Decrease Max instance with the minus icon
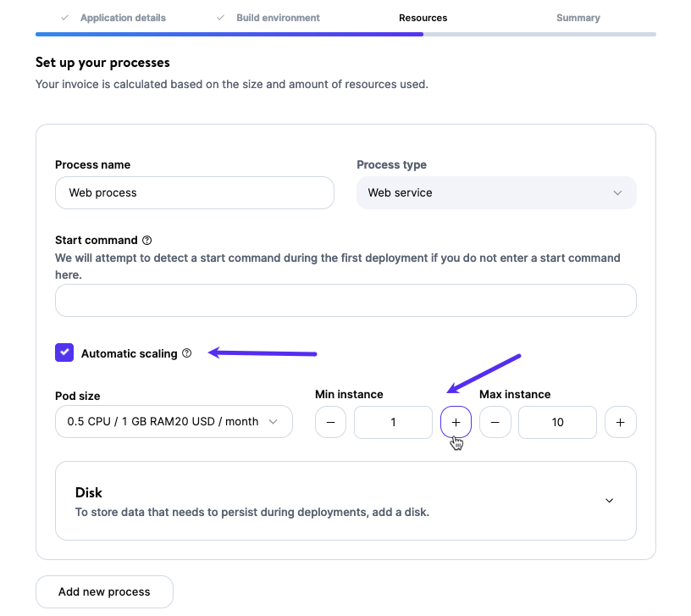The height and width of the screenshot is (616, 691). 495,421
